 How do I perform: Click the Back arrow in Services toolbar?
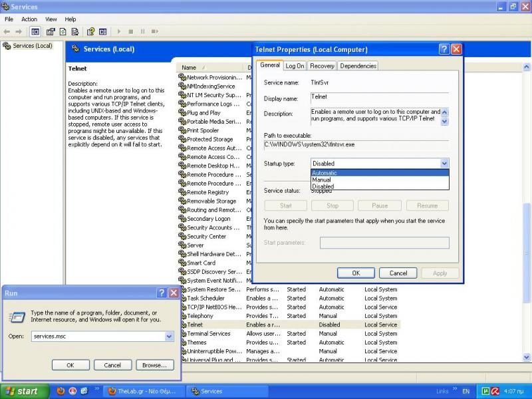pos(7,31)
